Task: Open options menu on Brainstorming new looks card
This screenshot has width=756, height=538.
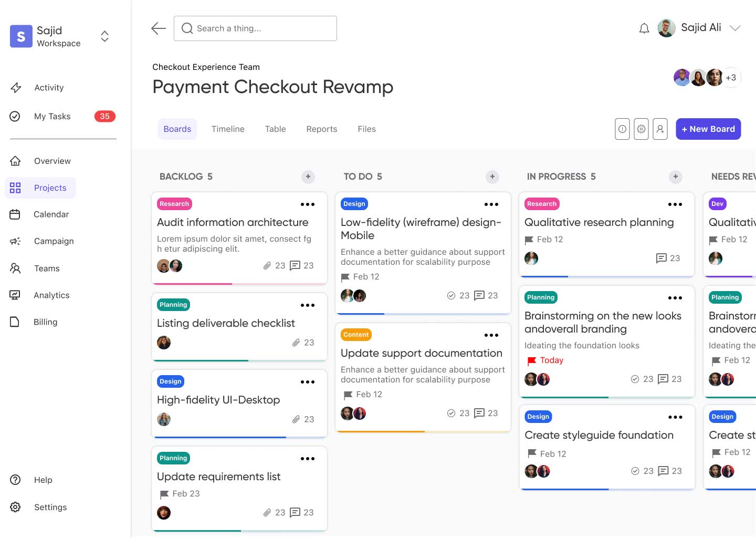Action: 675,298
